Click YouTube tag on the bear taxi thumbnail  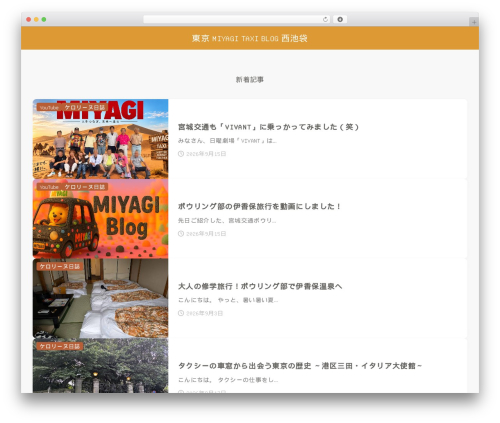(49, 187)
